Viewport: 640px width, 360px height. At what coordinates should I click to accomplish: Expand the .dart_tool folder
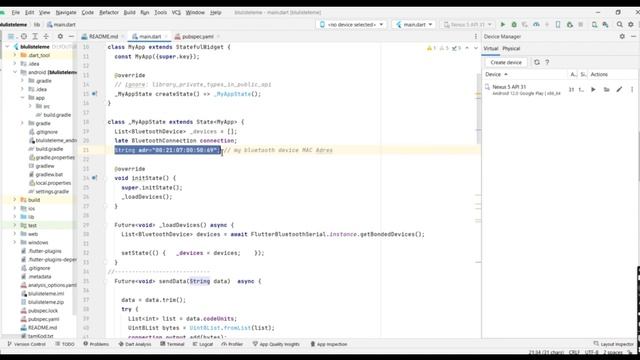(x=15, y=55)
